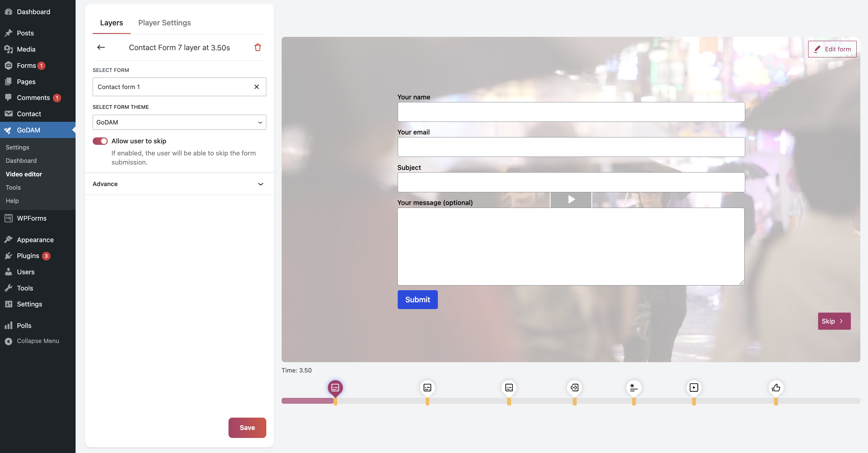Open the Dashboard menu icon in the sidebar
This screenshot has height=453, width=868.
point(9,12)
